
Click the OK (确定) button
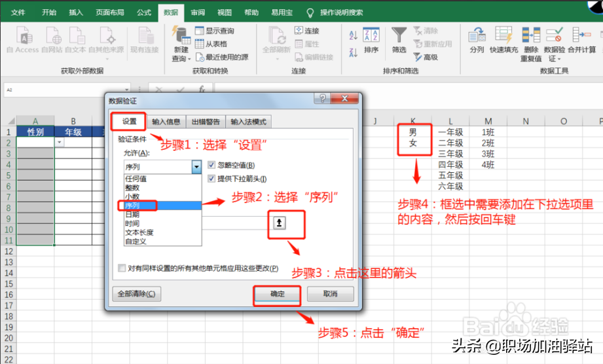point(277,294)
